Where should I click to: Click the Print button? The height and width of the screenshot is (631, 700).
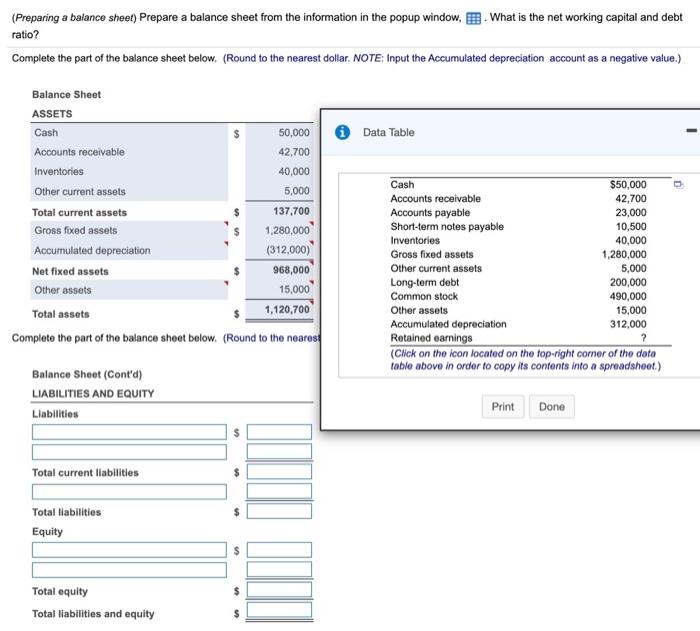pos(503,406)
